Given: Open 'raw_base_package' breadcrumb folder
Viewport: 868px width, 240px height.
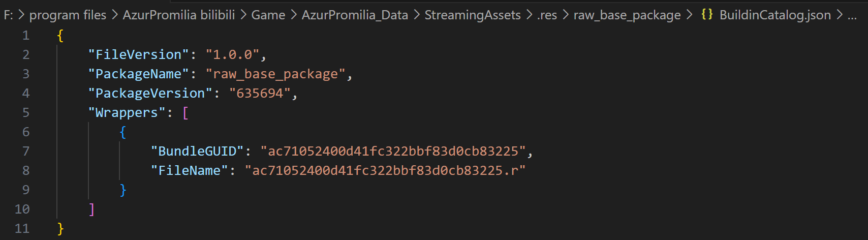Looking at the screenshot, I should click(627, 16).
